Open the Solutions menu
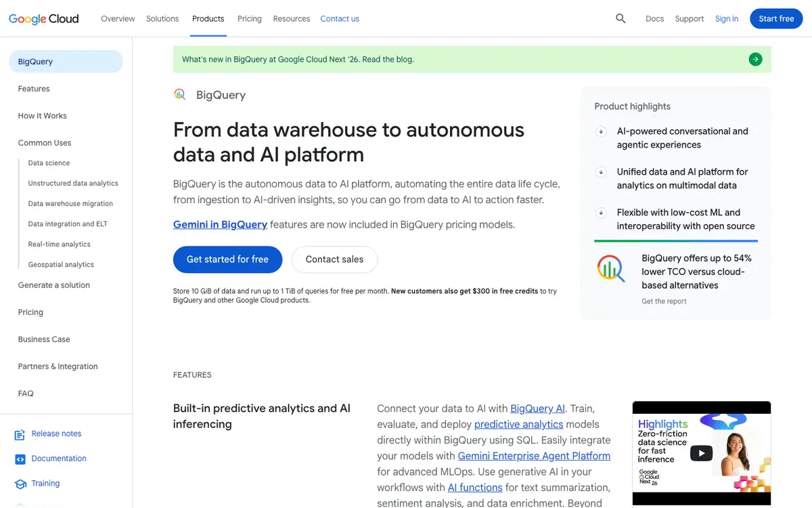 (x=162, y=19)
